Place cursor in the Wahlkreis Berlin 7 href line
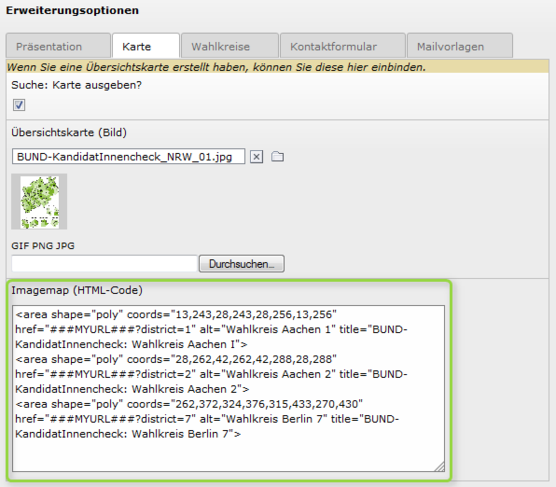Screen dimensions: 556x487 coord(207,419)
